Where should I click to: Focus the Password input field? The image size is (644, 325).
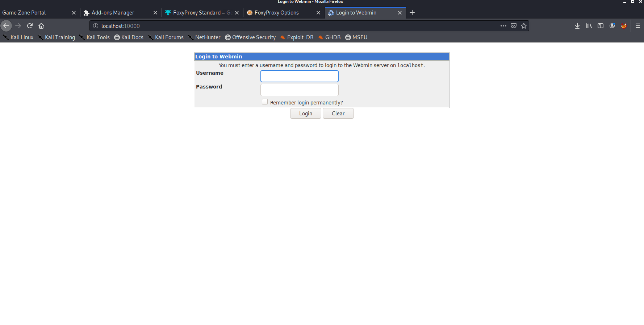coord(300,90)
